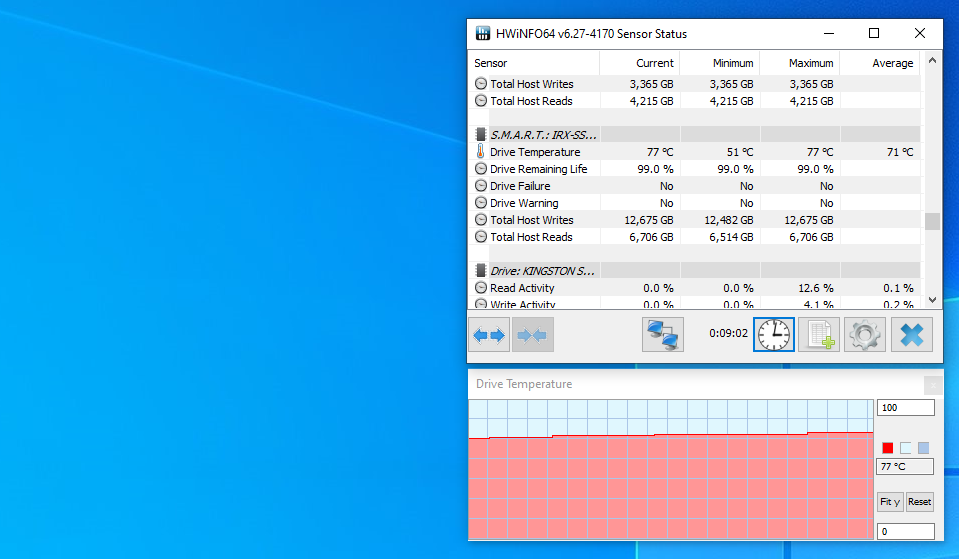Click the medium blue grid color swatch
Viewport: 959px width, 559px height.
(924, 448)
